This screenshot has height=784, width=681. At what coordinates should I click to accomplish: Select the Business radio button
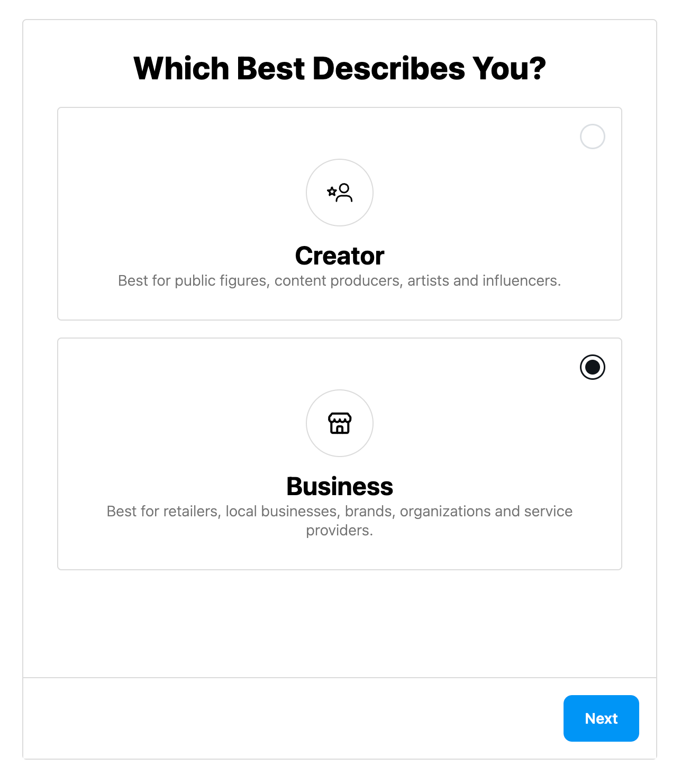[593, 367]
